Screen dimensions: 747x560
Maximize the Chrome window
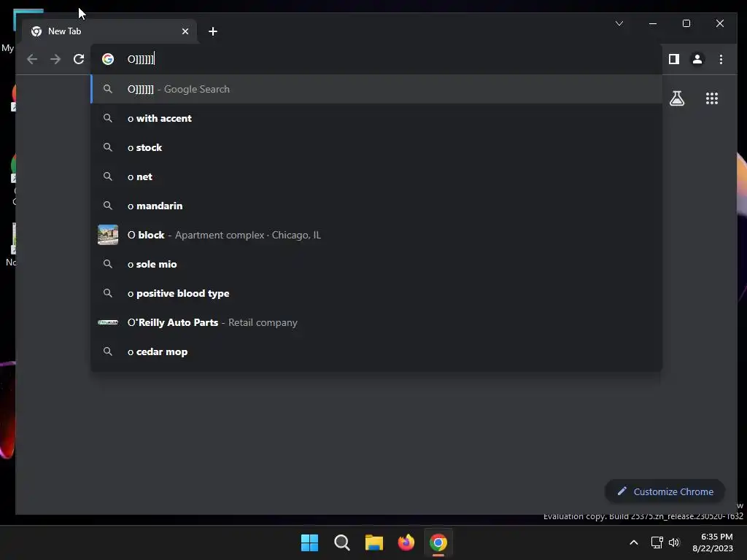[x=686, y=23]
